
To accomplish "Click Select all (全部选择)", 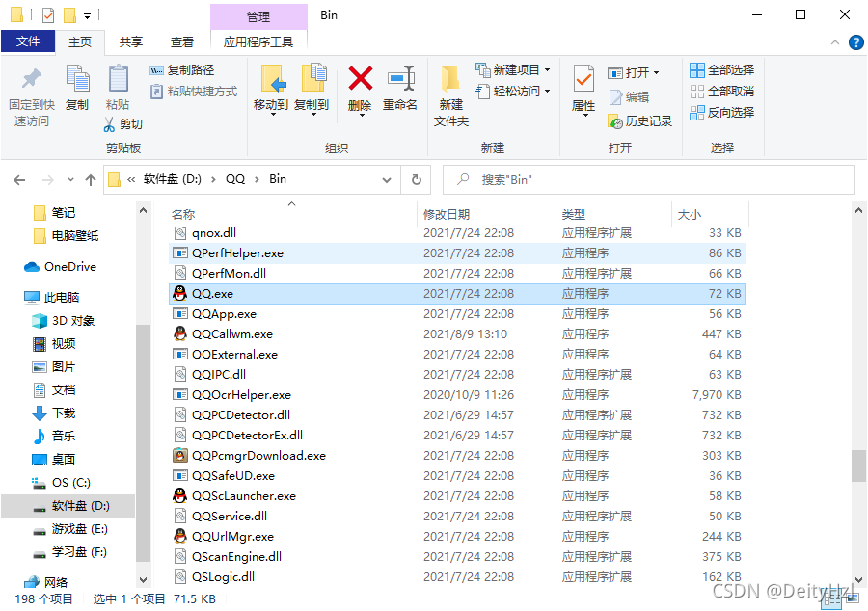I will click(721, 70).
